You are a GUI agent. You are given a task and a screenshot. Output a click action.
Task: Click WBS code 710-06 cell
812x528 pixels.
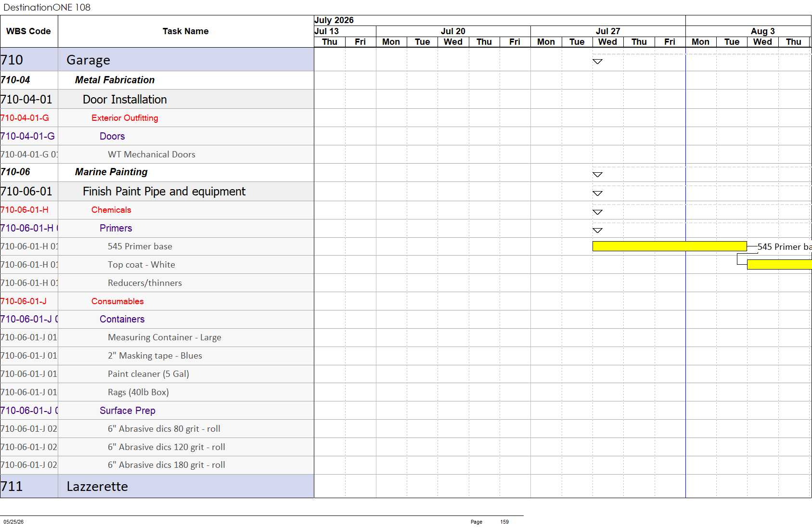point(29,172)
